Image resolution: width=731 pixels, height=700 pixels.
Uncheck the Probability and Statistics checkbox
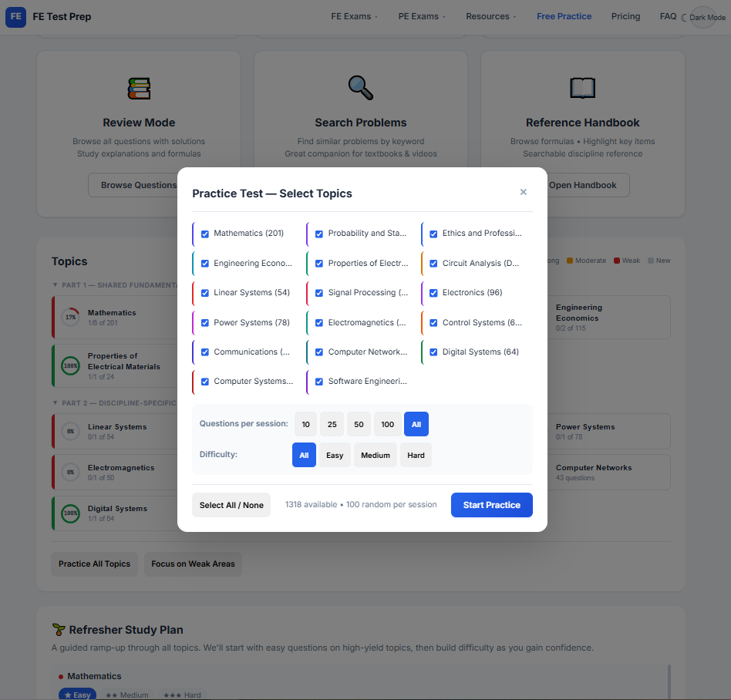click(x=319, y=234)
